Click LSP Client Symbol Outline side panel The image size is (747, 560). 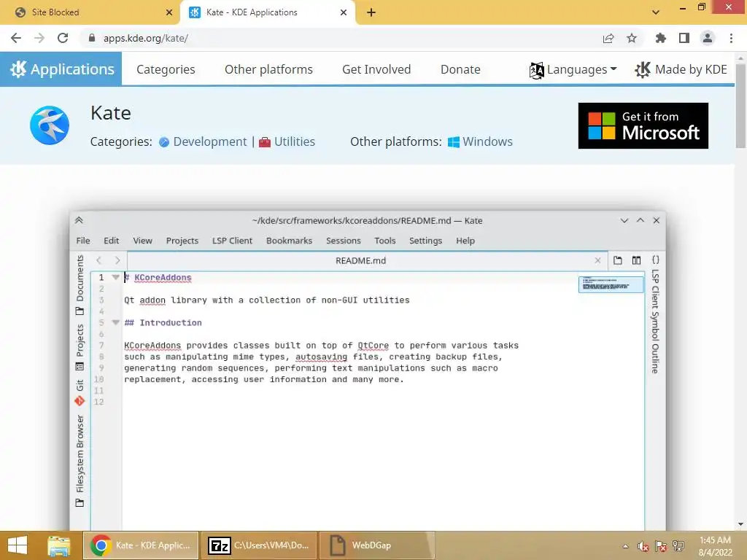click(656, 315)
